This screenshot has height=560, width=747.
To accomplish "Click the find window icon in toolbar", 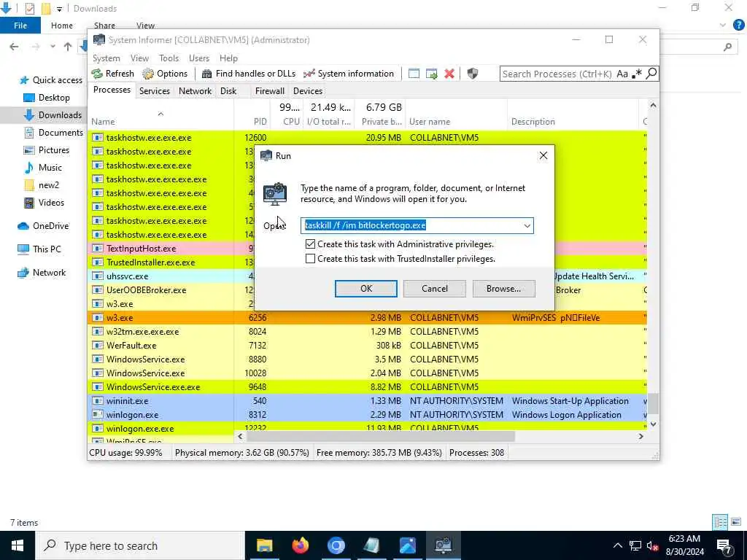I will click(414, 74).
